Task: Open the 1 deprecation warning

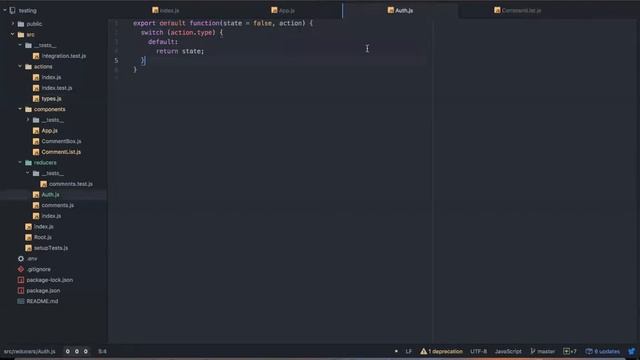Action: pos(441,351)
